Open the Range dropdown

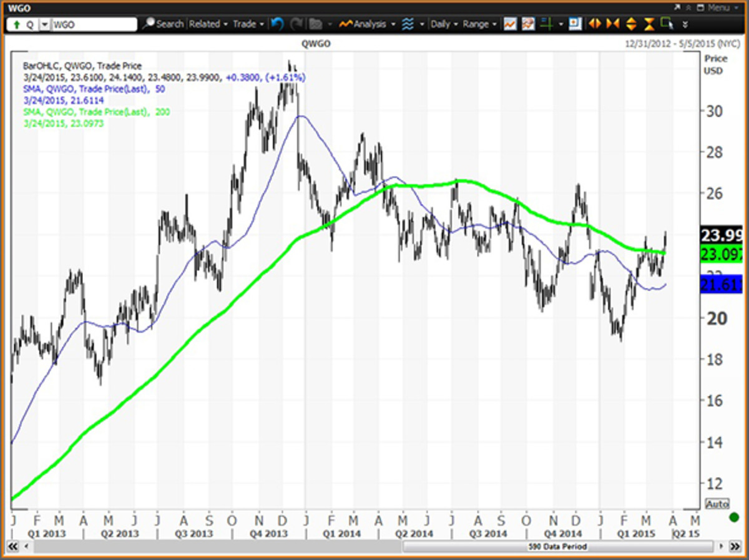click(479, 24)
